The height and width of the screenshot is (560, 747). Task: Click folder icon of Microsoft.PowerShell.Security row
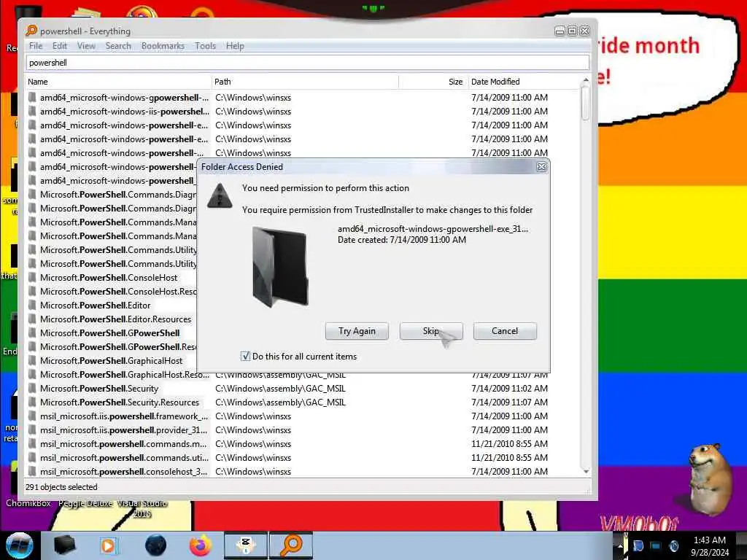pyautogui.click(x=32, y=388)
